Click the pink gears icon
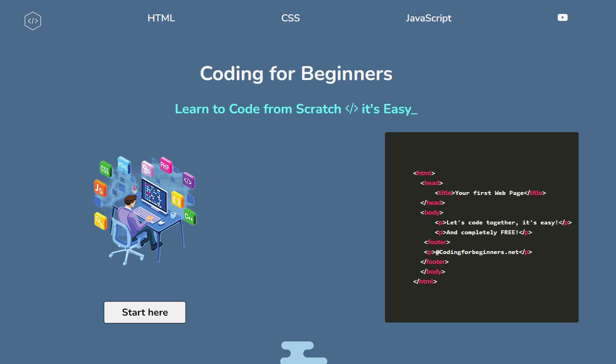The image size is (616, 364). [x=146, y=169]
